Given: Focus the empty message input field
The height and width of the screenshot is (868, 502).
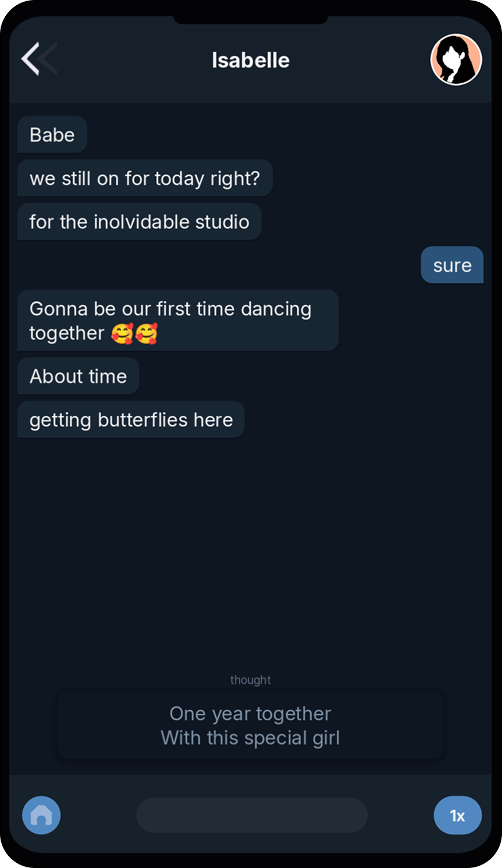Looking at the screenshot, I should 251,815.
